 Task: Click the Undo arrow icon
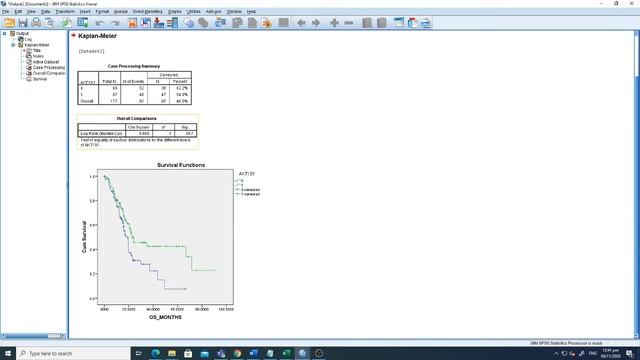tap(100, 23)
